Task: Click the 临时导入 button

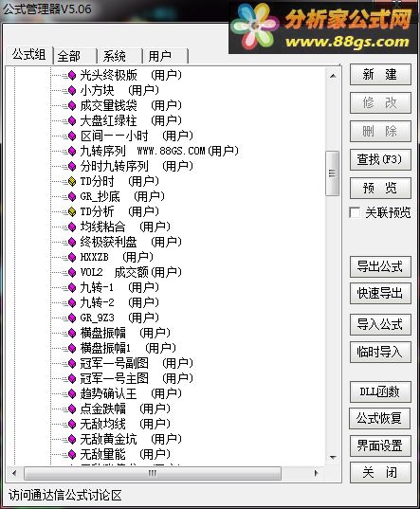Action: point(380,353)
